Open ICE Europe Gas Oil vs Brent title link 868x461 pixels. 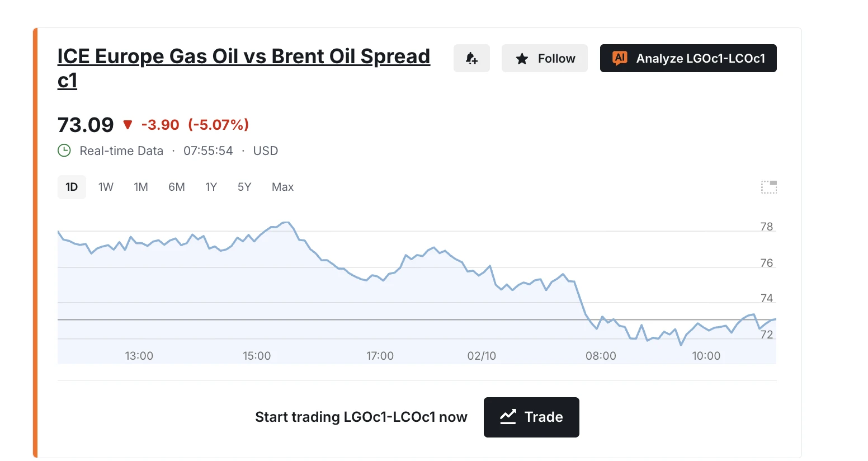coord(244,68)
